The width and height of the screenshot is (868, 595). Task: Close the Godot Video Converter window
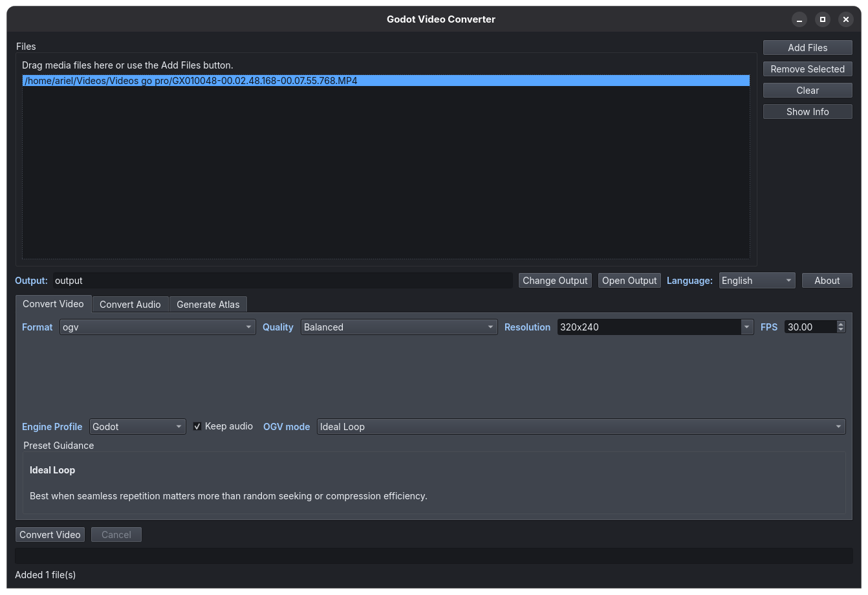[845, 19]
